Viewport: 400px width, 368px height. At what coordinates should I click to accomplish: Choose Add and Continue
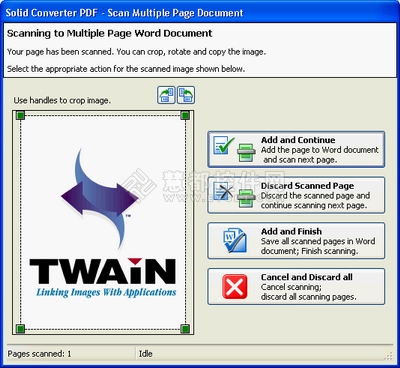point(296,149)
